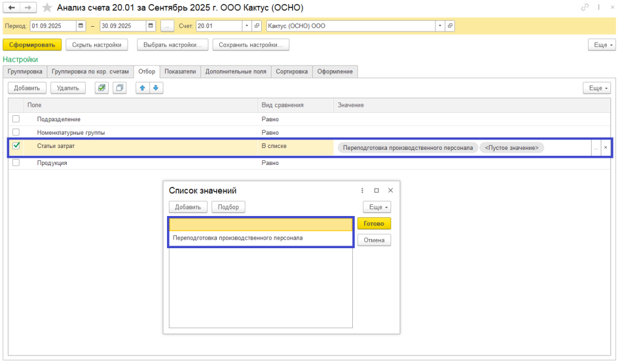Uncheck all filter rows icon
622x364 pixels.
[120, 88]
